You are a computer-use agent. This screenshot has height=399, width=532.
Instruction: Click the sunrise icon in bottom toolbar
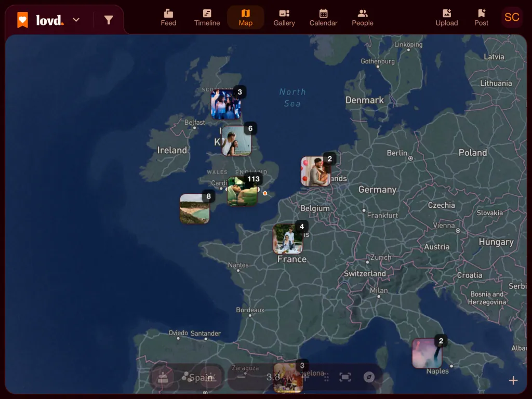[x=210, y=377]
